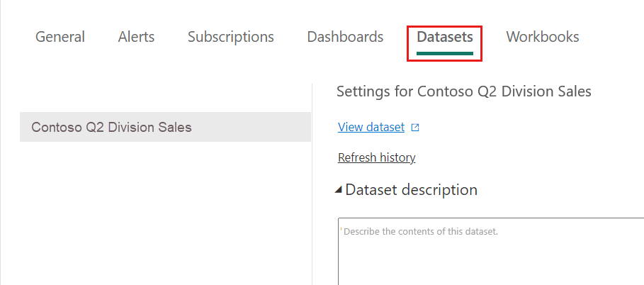The height and width of the screenshot is (285, 644).
Task: Click inside the dataset description text box
Action: click(489, 259)
